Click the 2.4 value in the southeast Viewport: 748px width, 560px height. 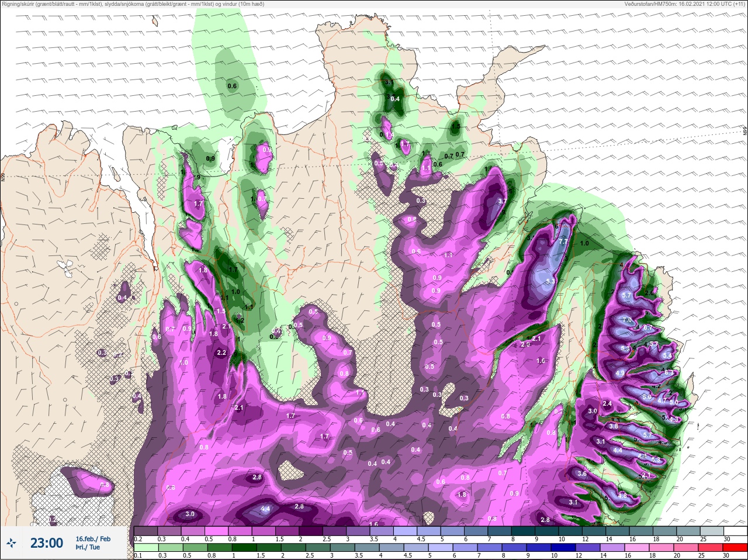(x=607, y=403)
